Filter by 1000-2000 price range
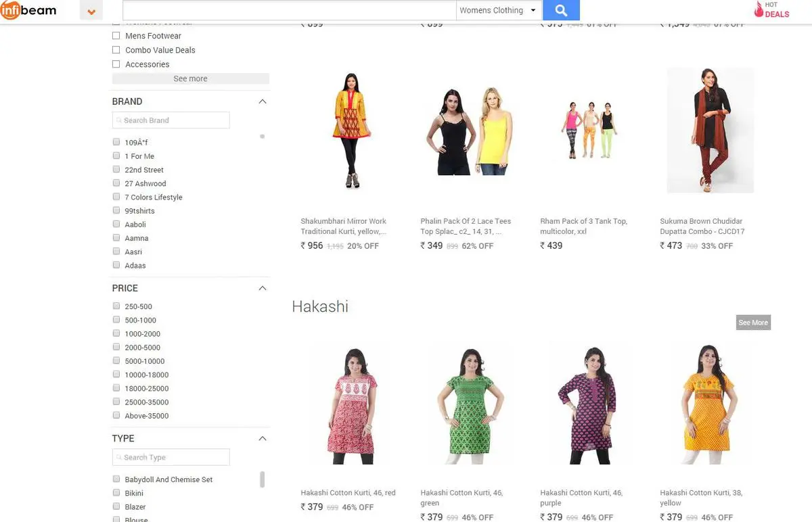The height and width of the screenshot is (522, 812). pos(116,333)
